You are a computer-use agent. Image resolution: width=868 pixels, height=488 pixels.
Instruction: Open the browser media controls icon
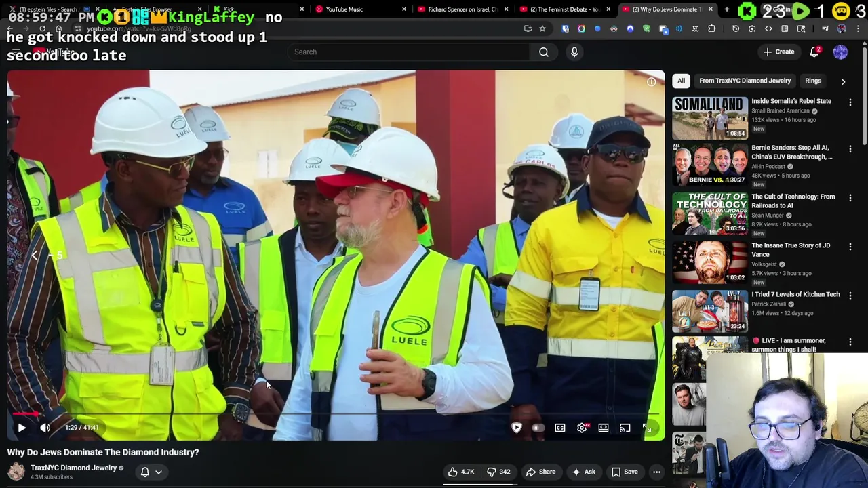tap(825, 28)
